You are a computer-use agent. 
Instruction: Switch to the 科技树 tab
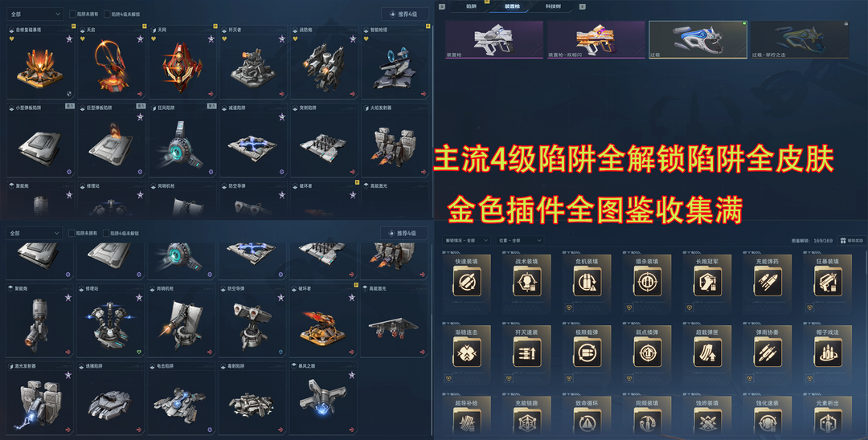[553, 6]
